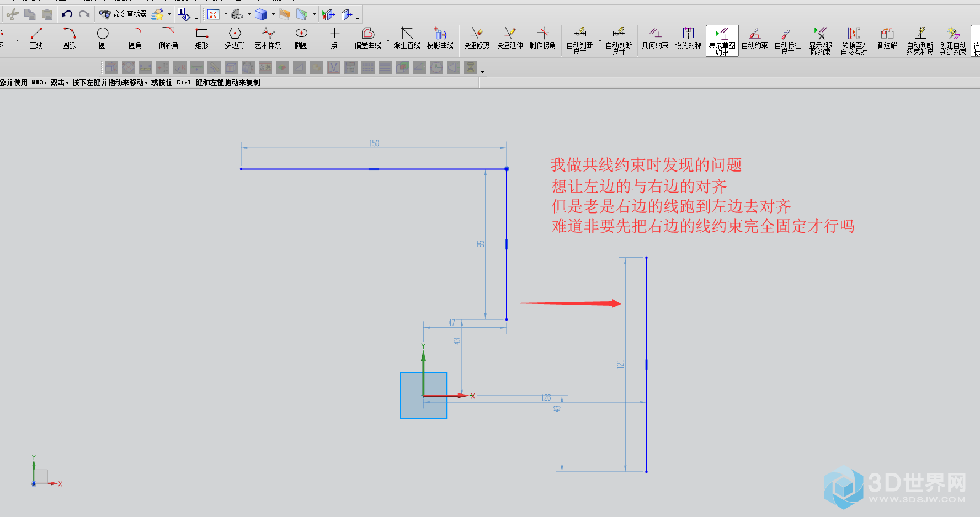Toggle 显示草图约束 display sketch constraints
The image size is (980, 517).
click(722, 41)
